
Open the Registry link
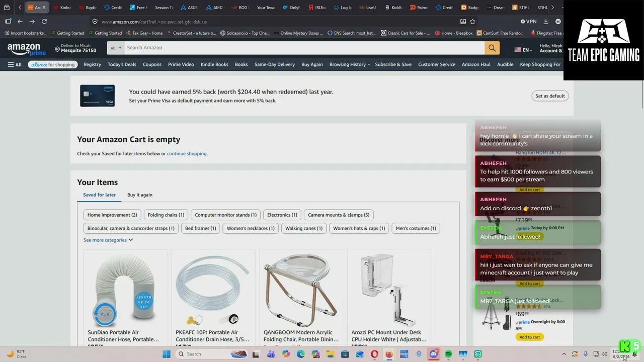tap(92, 64)
